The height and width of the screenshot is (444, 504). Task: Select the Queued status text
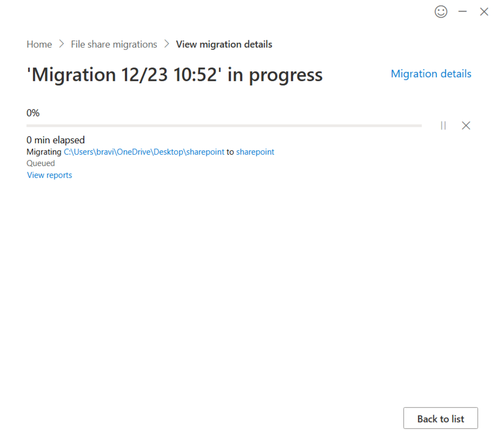pos(41,163)
